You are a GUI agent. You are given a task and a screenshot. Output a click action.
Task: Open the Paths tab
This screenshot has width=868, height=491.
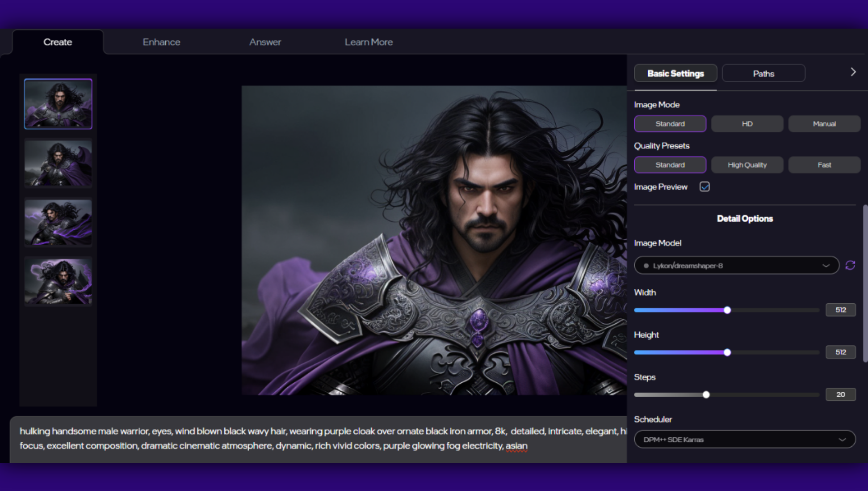click(763, 73)
